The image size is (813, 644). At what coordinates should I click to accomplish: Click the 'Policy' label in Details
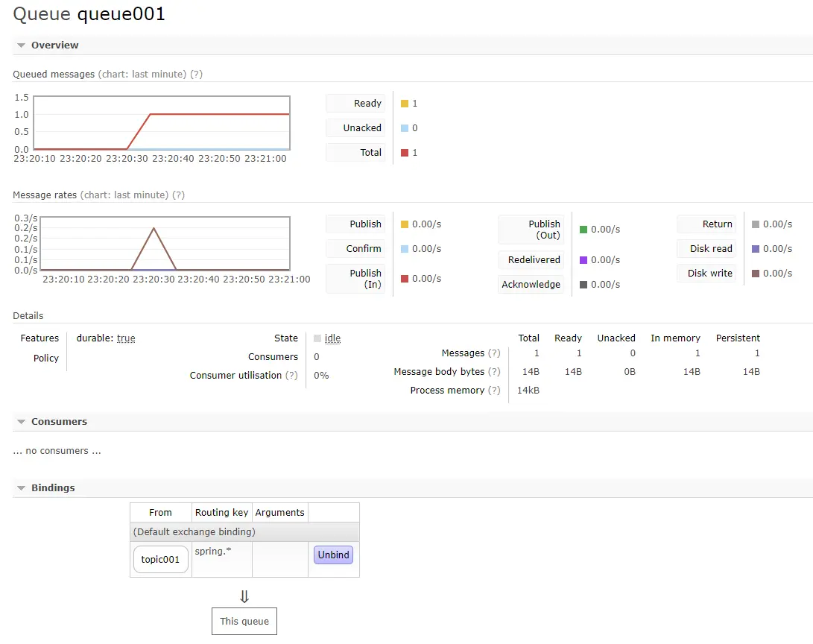pos(46,359)
